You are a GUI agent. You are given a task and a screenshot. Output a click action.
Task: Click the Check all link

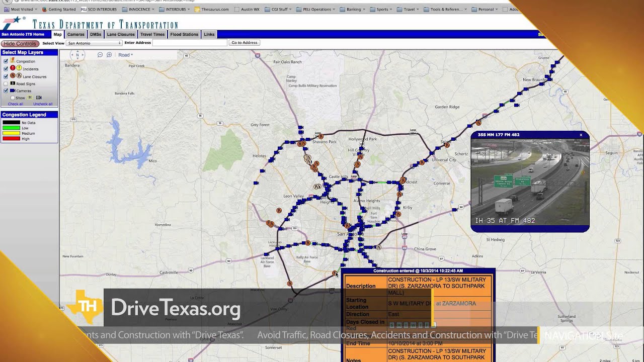[16, 104]
